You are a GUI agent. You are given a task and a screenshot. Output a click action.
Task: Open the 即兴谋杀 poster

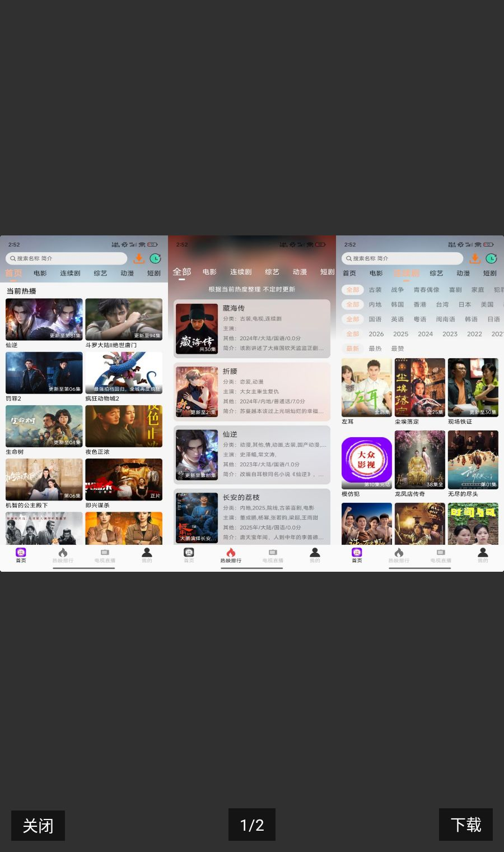(x=124, y=479)
